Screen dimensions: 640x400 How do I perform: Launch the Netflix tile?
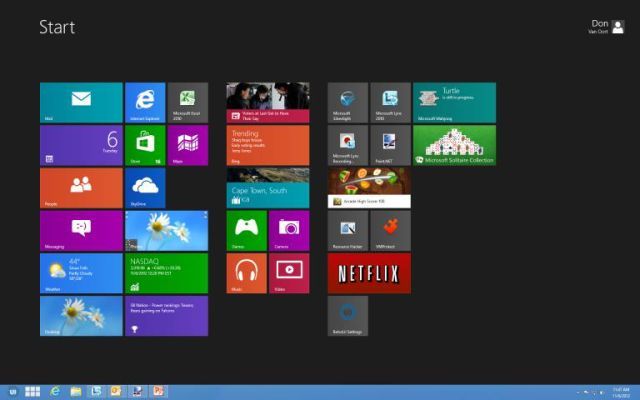(x=369, y=273)
